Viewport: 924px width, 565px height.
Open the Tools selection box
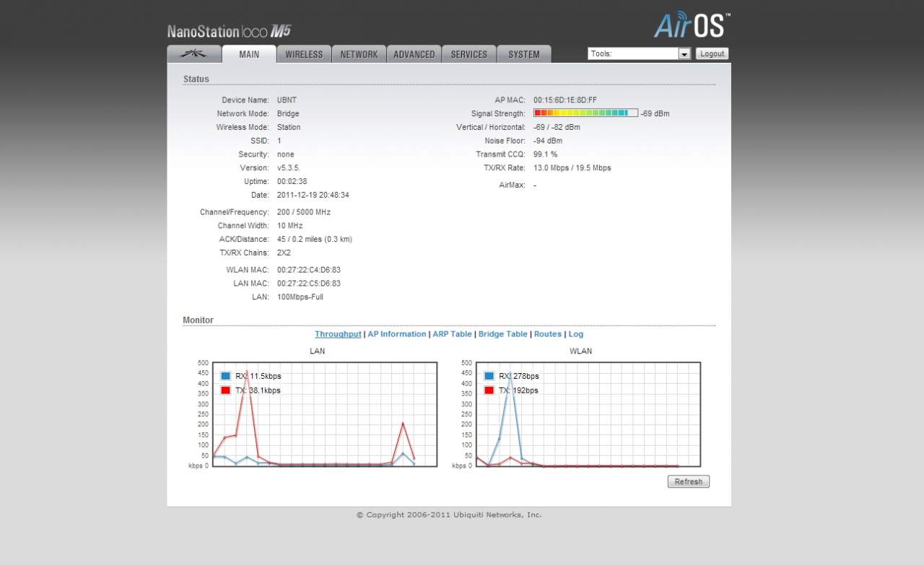tap(633, 54)
